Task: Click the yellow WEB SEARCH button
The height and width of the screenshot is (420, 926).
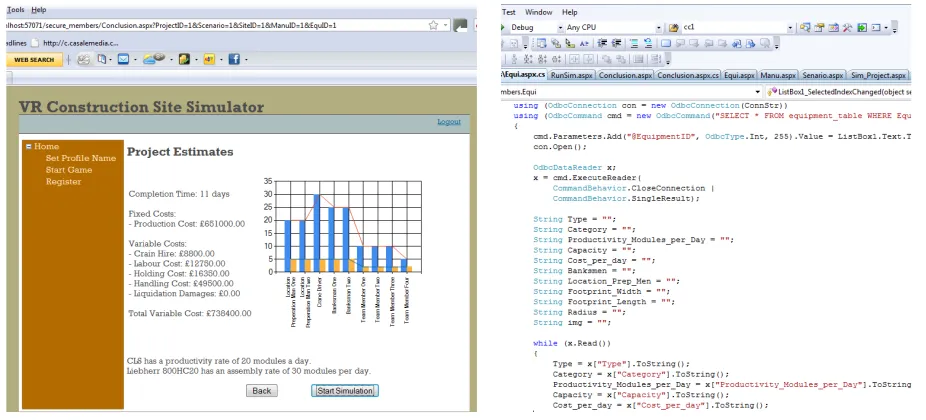Action: click(x=34, y=60)
